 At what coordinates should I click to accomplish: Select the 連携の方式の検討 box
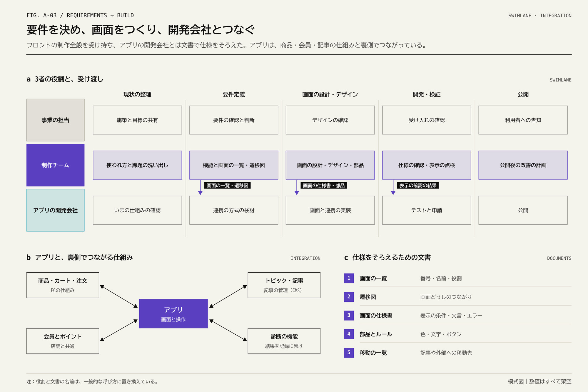[x=234, y=210]
